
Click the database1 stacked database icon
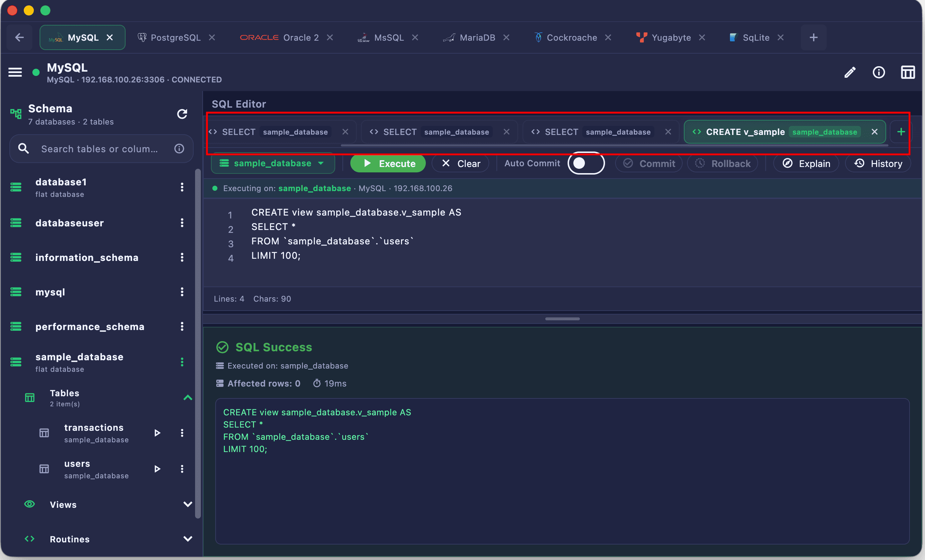[x=16, y=187]
